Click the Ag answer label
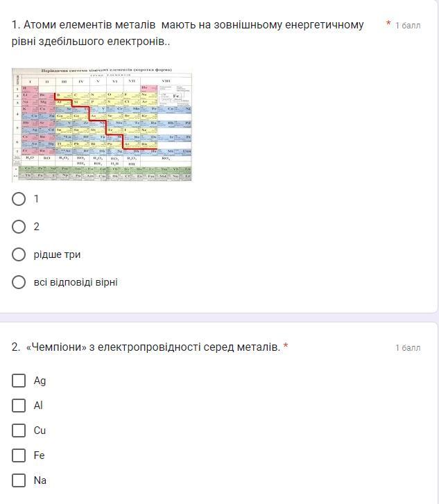439x504 pixels. coord(40,381)
